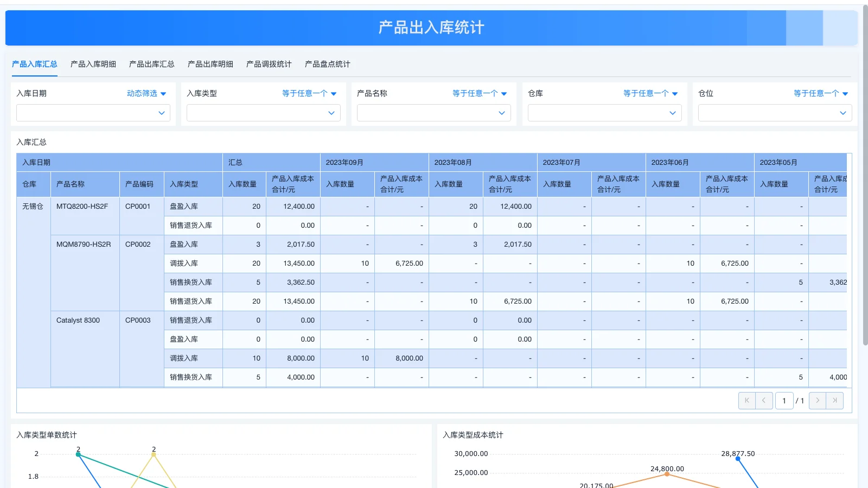
Task: Click 2023年09月 column header
Action: (374, 163)
